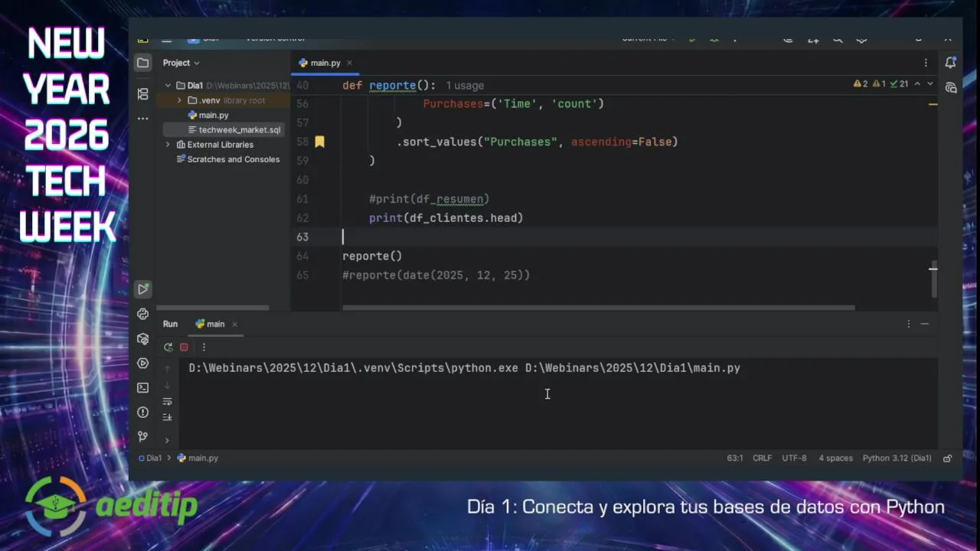Expand the Run console left toolbar chevron
This screenshot has height=551, width=980.
(x=167, y=440)
